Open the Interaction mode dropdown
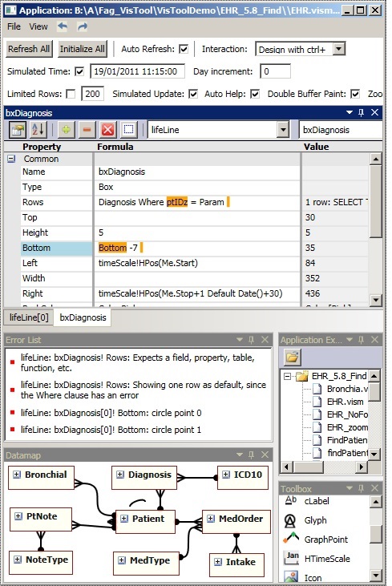Screen dimensions: 392x586 point(339,49)
